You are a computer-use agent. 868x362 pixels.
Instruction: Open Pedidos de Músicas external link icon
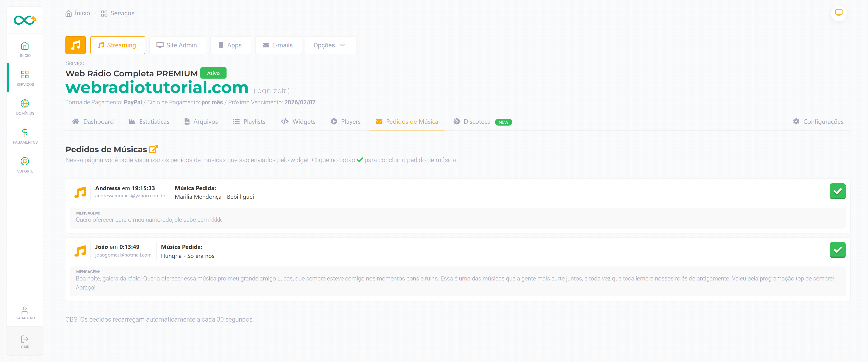[x=154, y=149]
